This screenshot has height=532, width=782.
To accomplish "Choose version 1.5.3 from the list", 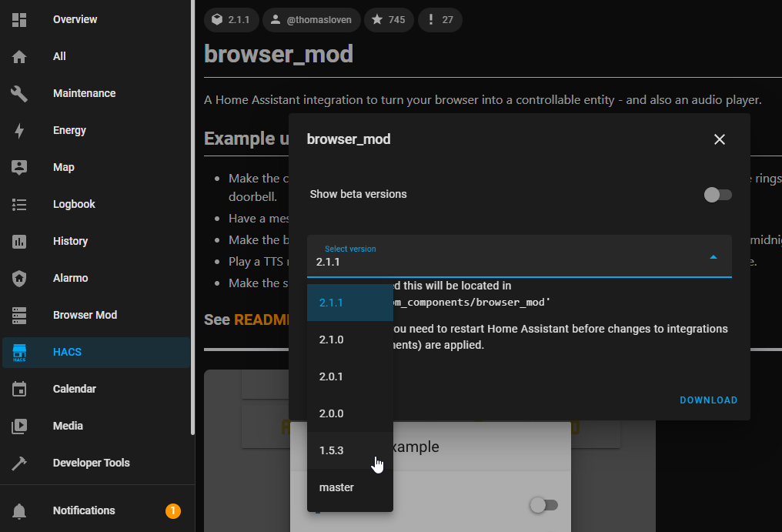I will (331, 450).
